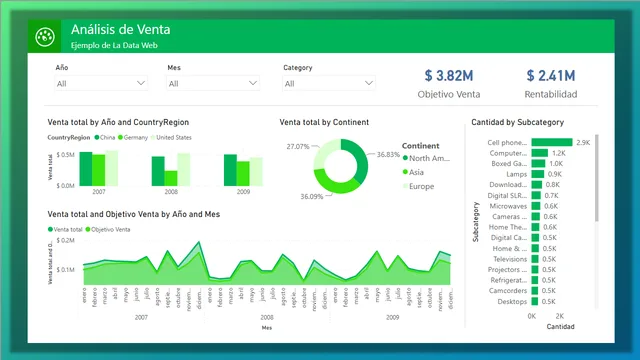Click 2009 year label under area chart
This screenshot has width=640, height=360.
tap(393, 317)
